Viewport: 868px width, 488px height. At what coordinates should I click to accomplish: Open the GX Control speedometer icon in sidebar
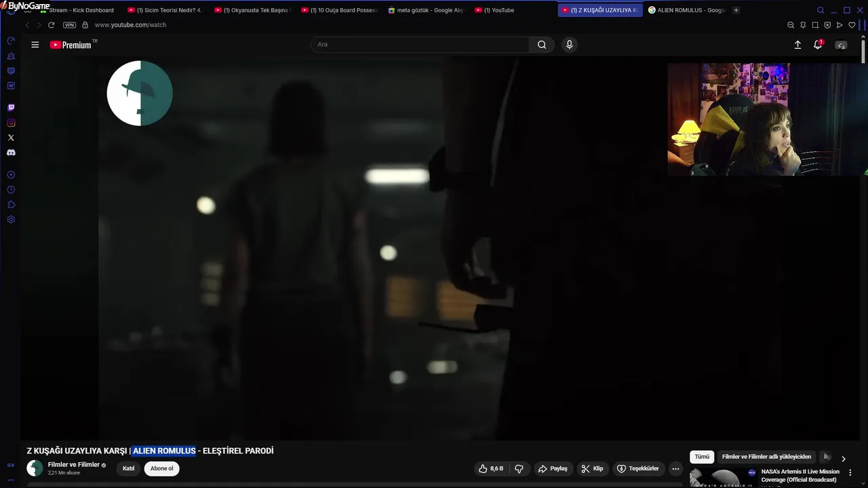(x=11, y=41)
